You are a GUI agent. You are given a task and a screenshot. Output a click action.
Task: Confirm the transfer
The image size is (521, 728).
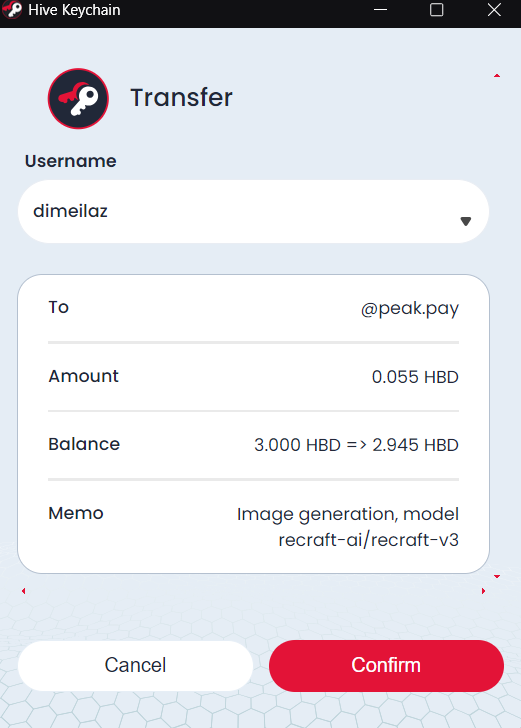[386, 665]
